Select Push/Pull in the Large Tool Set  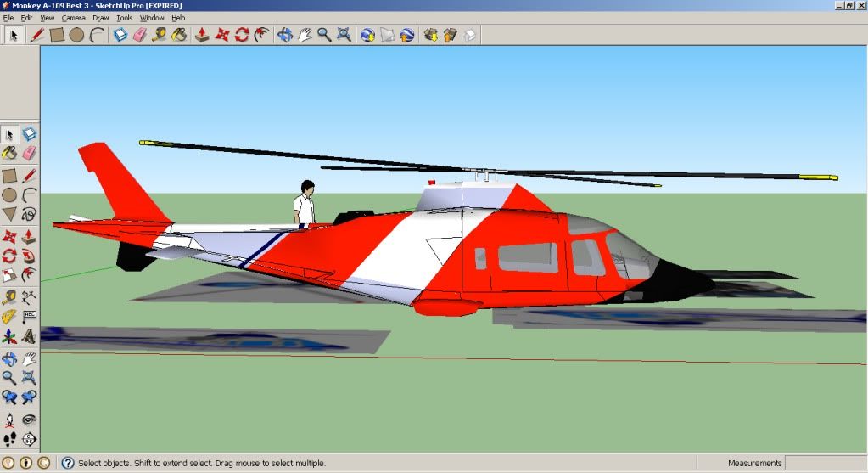coord(30,237)
